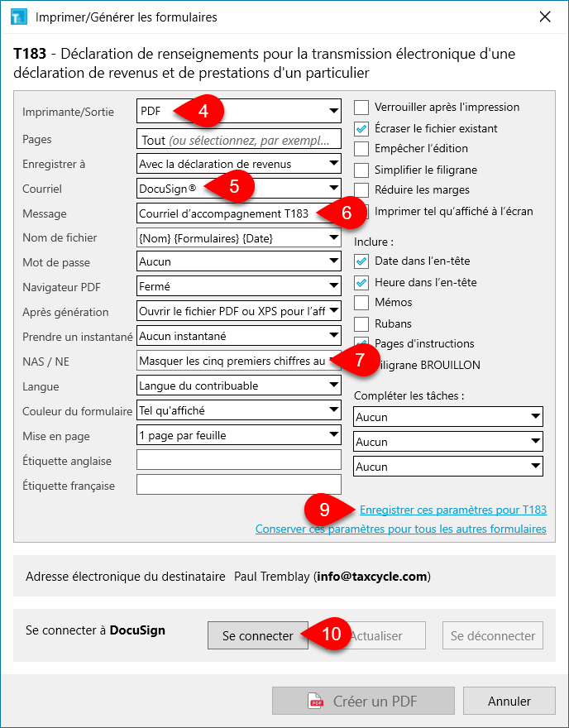Click the Se connecter button

[x=257, y=635]
